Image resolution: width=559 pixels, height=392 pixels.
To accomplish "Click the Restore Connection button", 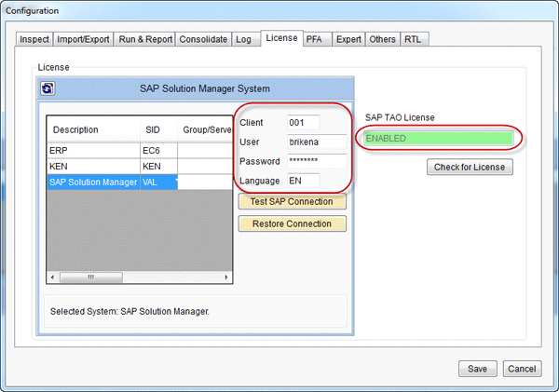I will [x=293, y=223].
